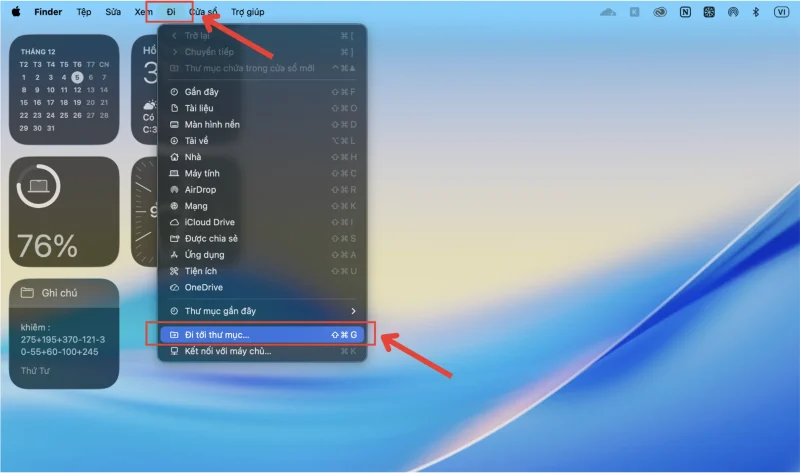This screenshot has height=473, width=800.
Task: Click the document icon beside Tài liệu
Action: [174, 108]
